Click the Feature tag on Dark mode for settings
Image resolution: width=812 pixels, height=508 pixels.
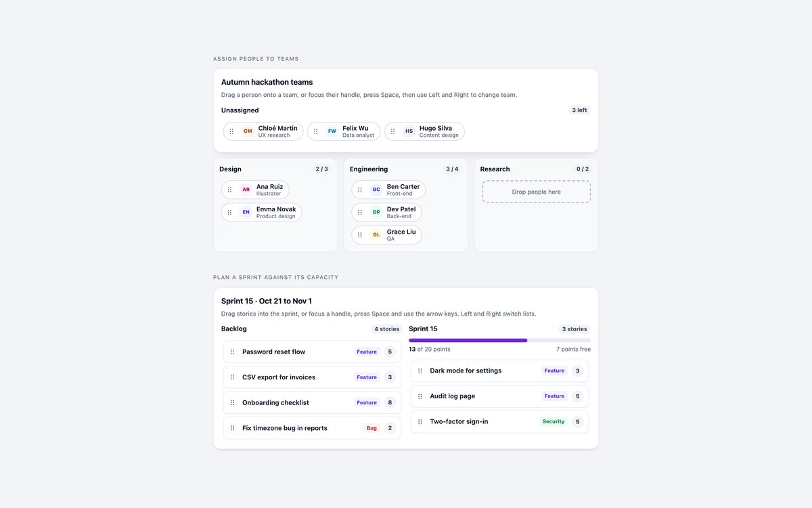click(554, 371)
